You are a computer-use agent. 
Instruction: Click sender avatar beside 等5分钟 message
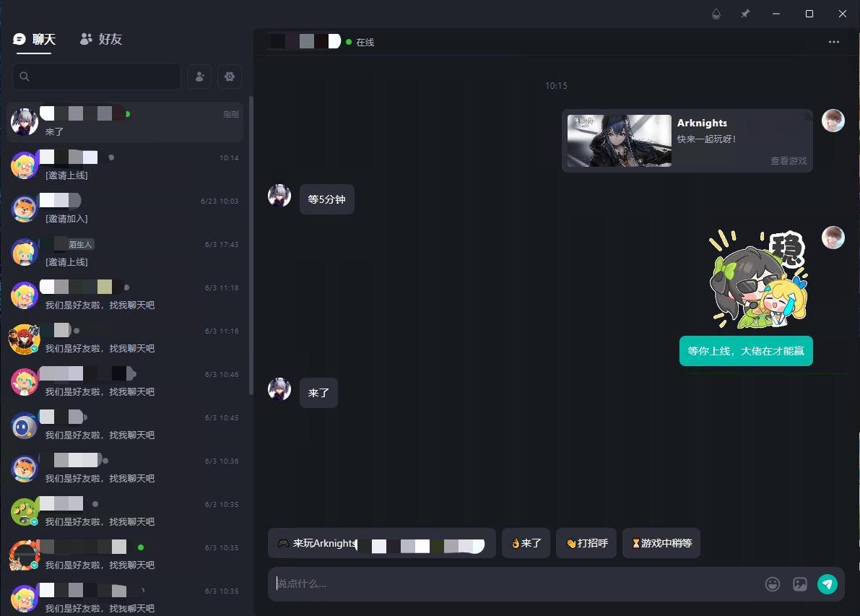279,195
